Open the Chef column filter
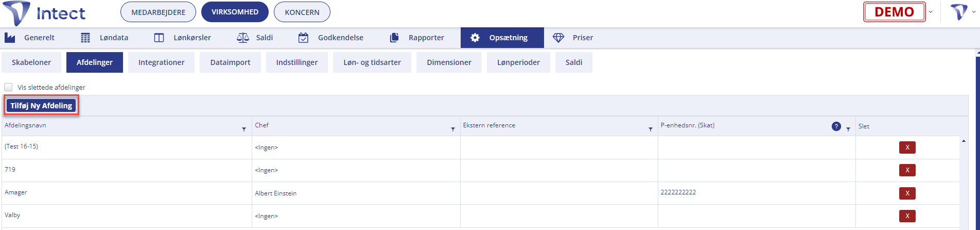The height and width of the screenshot is (230, 980). click(x=453, y=129)
